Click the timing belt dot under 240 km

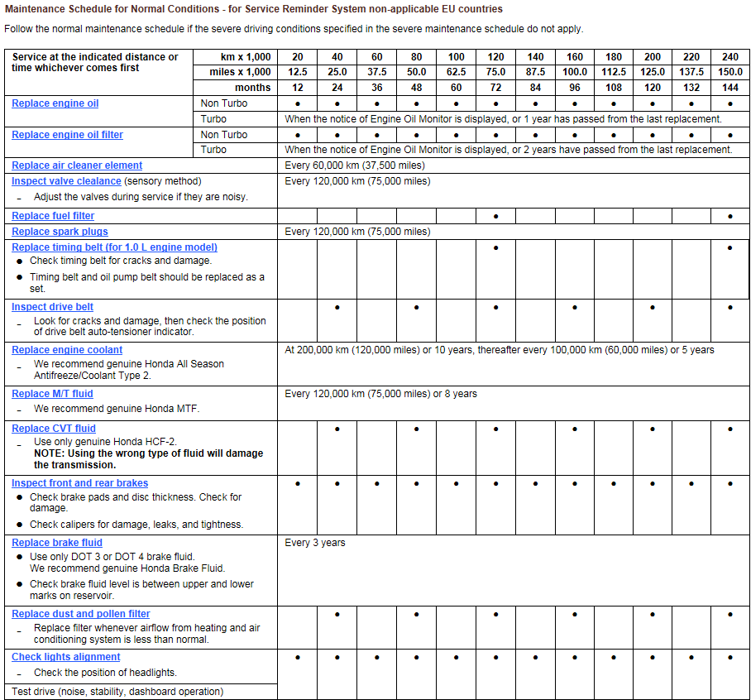(x=730, y=248)
